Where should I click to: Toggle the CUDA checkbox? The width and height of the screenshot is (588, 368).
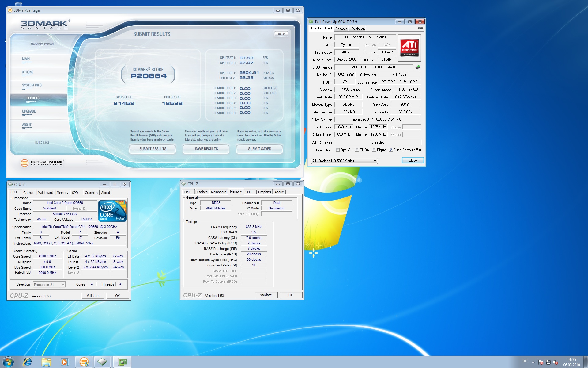pyautogui.click(x=357, y=150)
